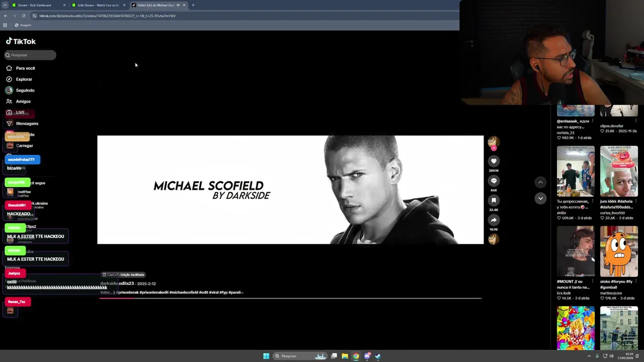Open more options for the dnlibr video
This screenshot has width=644, height=362.
(593, 201)
